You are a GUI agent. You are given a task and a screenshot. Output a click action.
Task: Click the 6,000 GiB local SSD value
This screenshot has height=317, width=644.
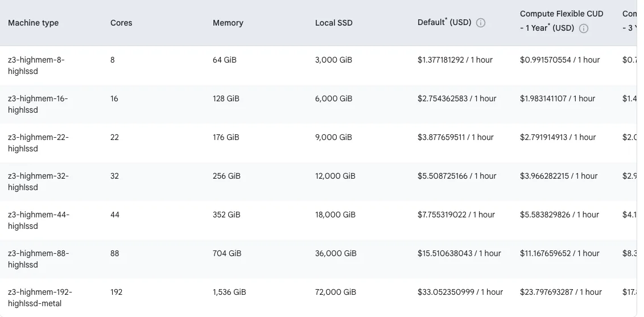click(333, 98)
